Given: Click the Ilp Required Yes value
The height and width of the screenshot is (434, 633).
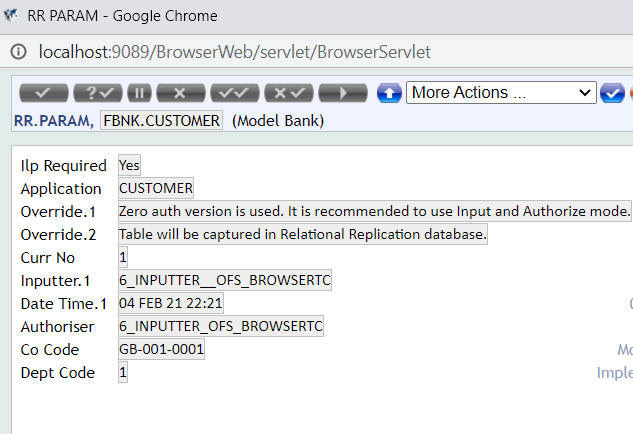Looking at the screenshot, I should (x=129, y=165).
